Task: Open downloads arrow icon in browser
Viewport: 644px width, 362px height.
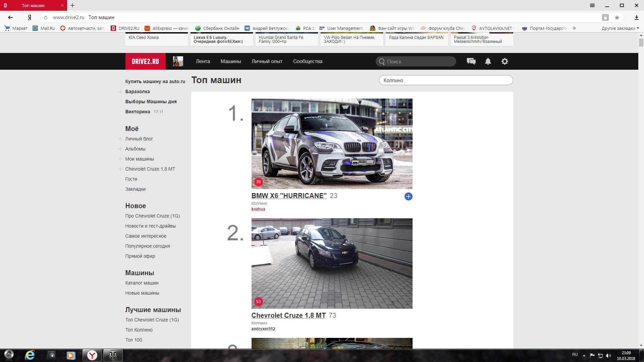Action: tap(636, 17)
